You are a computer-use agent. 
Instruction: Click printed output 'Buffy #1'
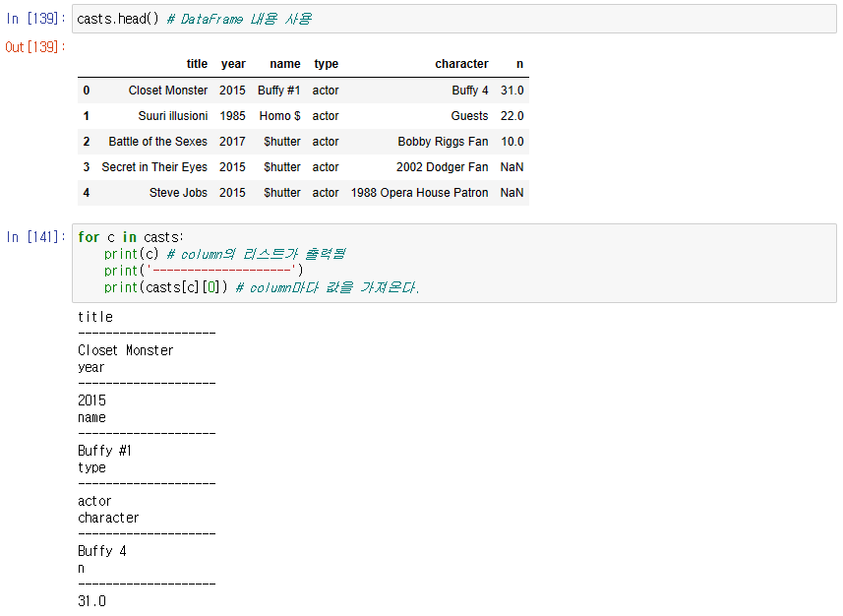105,451
